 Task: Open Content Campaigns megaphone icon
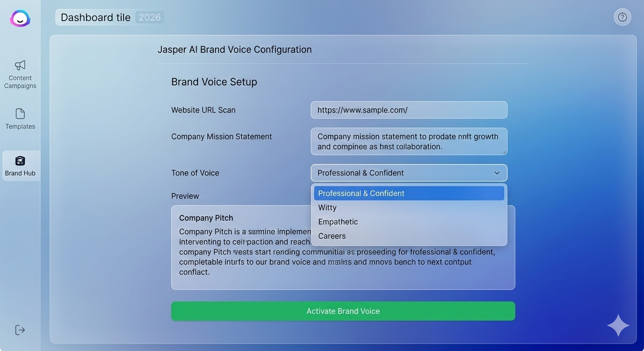point(20,65)
